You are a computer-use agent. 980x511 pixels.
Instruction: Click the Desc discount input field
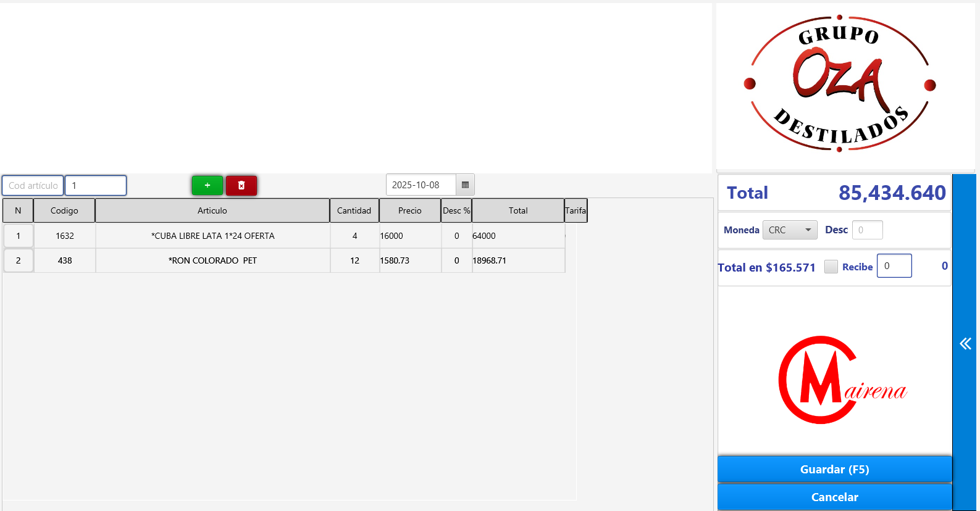coord(867,230)
